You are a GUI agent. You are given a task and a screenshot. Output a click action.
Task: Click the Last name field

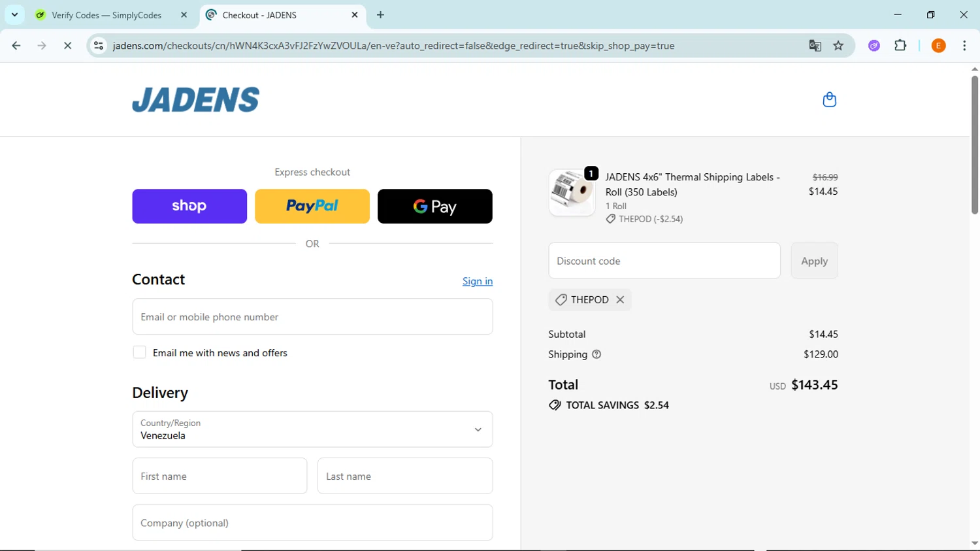405,476
